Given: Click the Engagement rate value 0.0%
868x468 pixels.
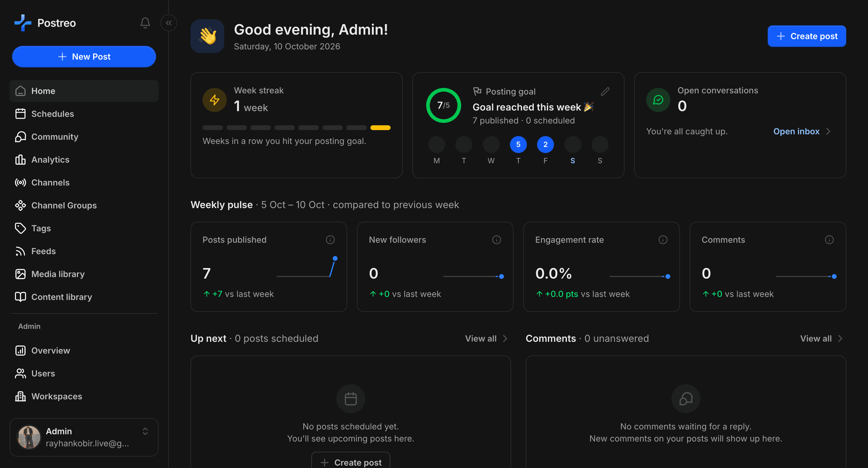Looking at the screenshot, I should point(553,273).
